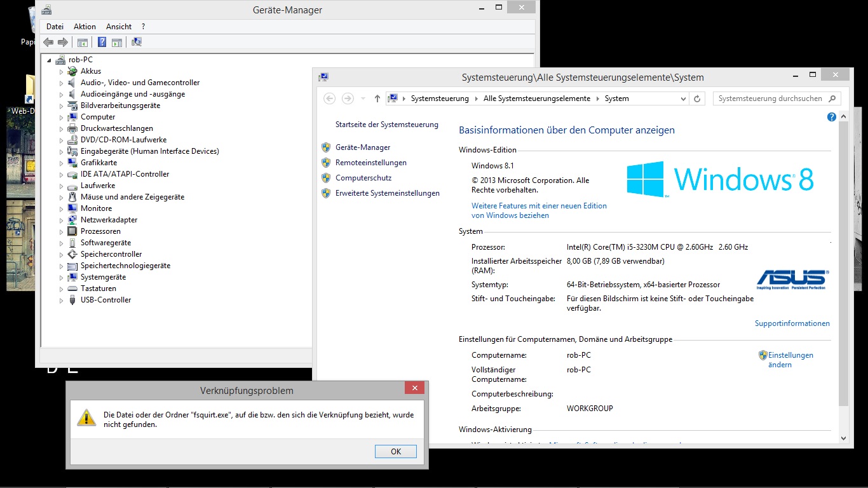
Task: Expand the Prozessoren category
Action: 62,232
